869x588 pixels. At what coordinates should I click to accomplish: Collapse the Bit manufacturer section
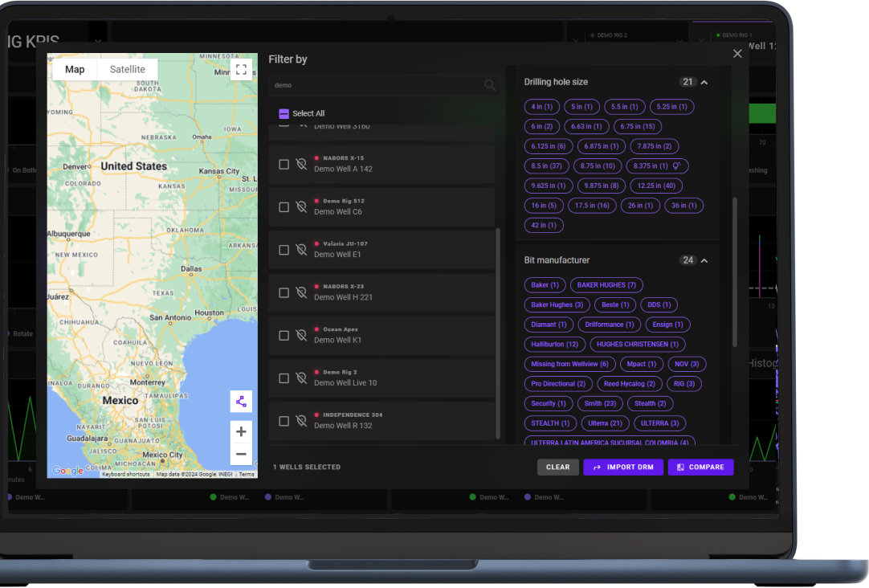(704, 260)
